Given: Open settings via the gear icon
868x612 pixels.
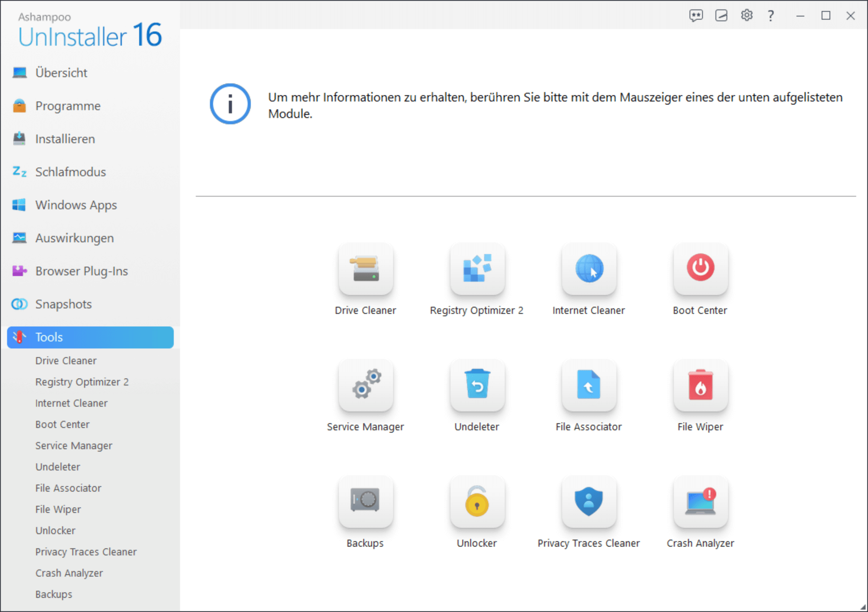Looking at the screenshot, I should coord(746,16).
